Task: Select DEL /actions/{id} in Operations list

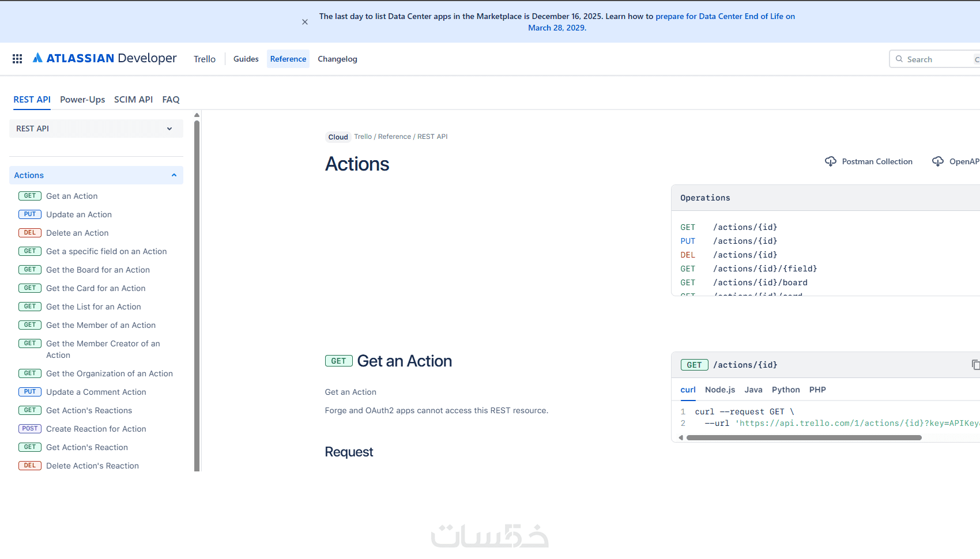Action: pyautogui.click(x=729, y=255)
